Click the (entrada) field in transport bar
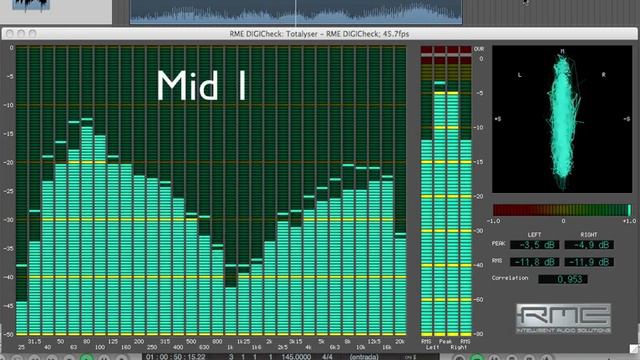The height and width of the screenshot is (360, 640). 364,357
